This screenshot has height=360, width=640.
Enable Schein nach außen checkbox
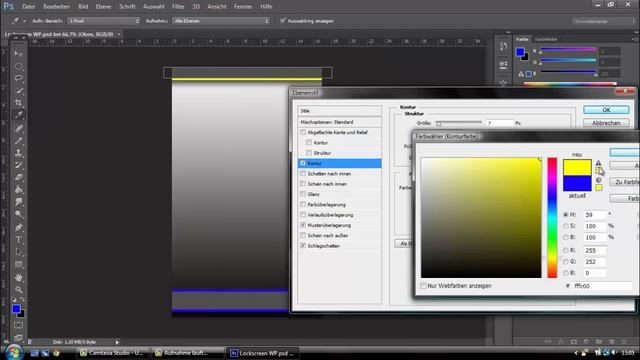click(x=303, y=236)
